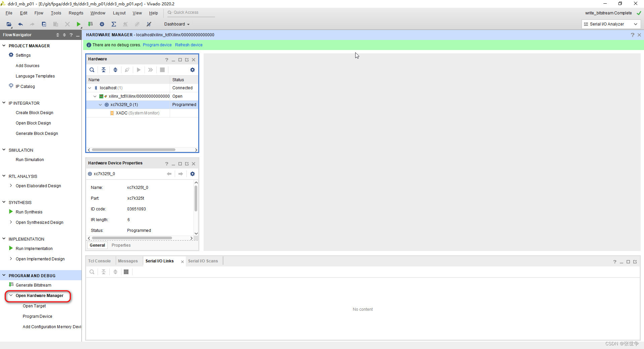Open the Serial I/O Analyzer layout dropdown

coord(611,24)
